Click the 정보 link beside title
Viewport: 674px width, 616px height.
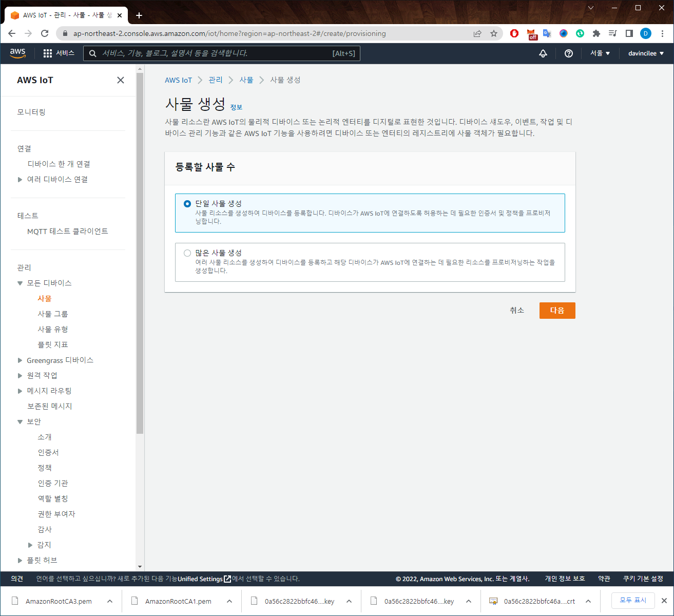[236, 107]
